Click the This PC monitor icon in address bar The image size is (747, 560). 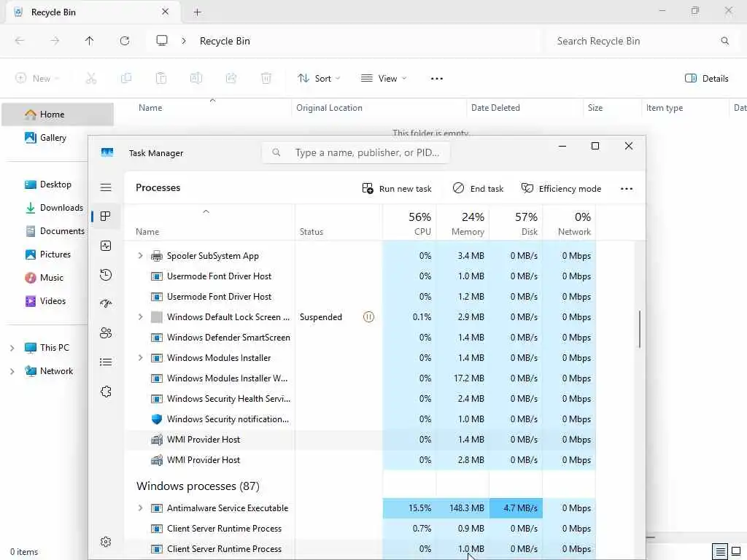[162, 41]
